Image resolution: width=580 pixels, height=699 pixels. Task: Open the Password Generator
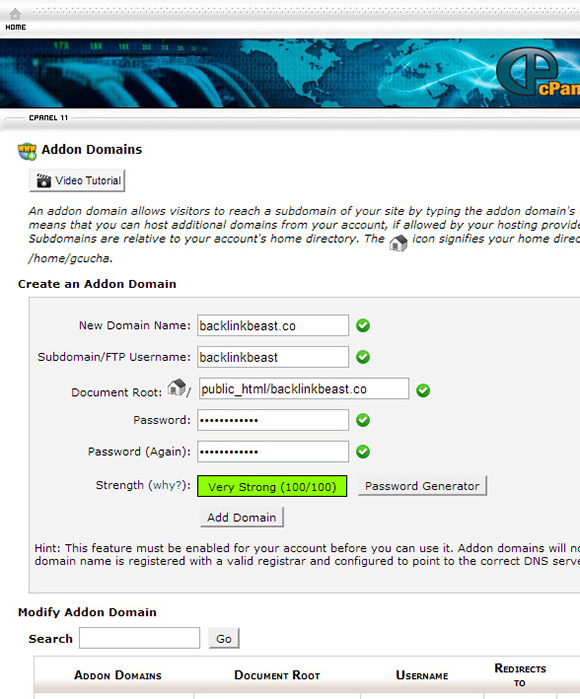coord(422,485)
